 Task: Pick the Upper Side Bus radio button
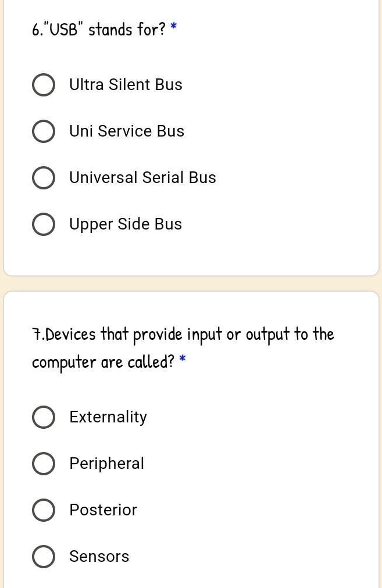coord(44,224)
